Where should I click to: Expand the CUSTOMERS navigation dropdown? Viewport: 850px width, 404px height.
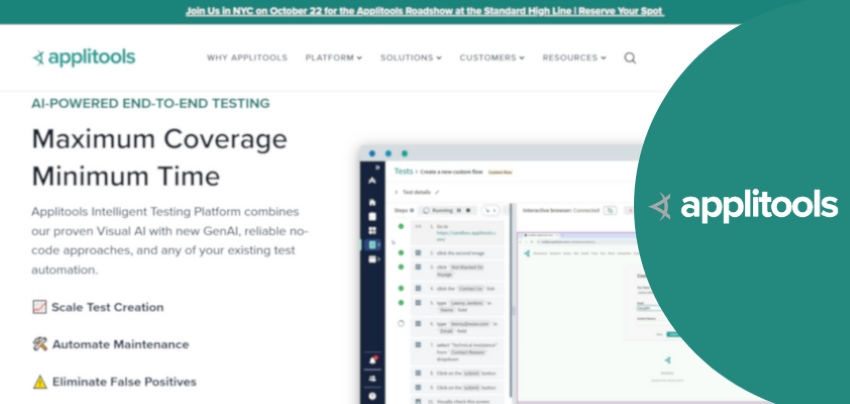(492, 57)
